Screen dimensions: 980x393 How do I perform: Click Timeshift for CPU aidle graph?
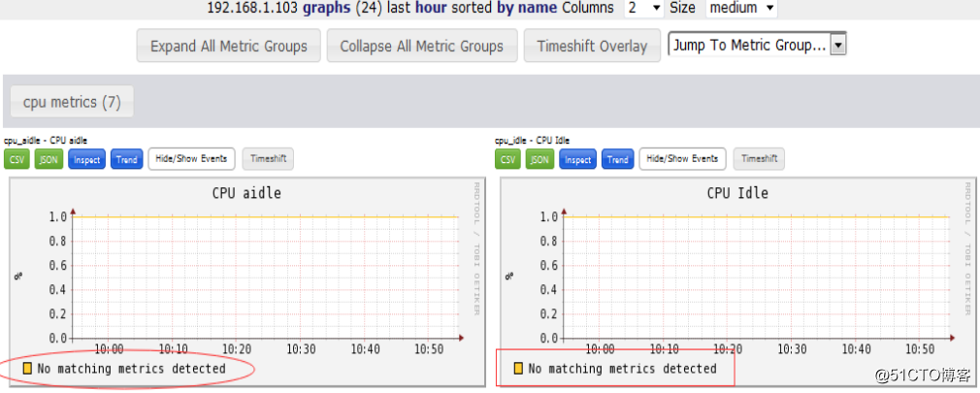click(268, 159)
